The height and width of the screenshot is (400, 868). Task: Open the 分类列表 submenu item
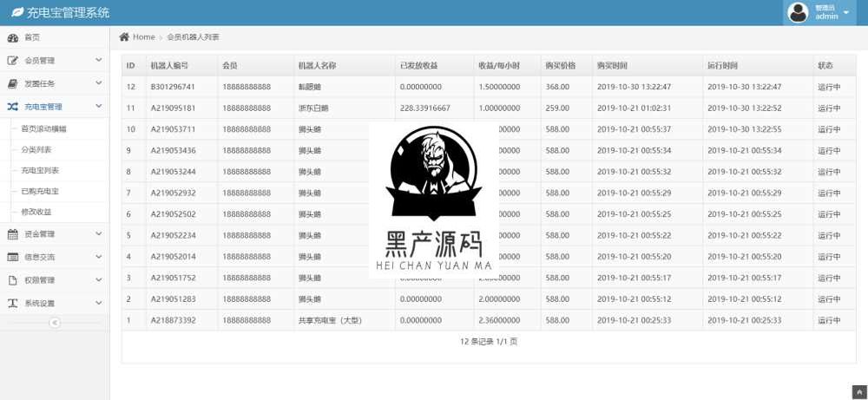(x=36, y=149)
